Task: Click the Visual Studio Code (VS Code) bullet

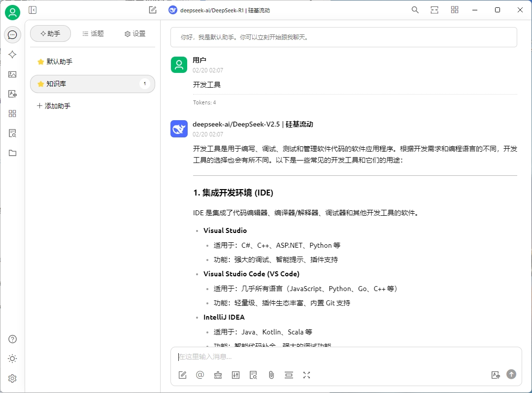Action: pyautogui.click(x=251, y=274)
